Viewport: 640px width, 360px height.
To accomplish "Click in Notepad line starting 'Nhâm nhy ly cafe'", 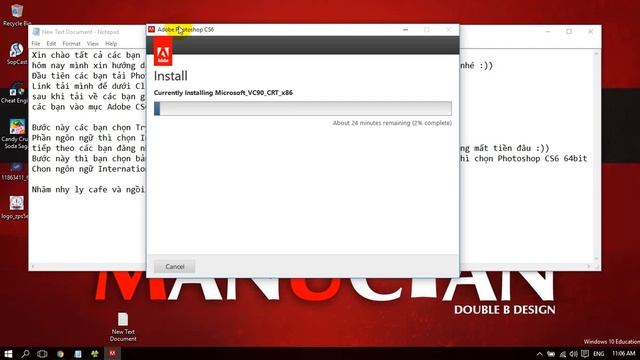I will pyautogui.click(x=88, y=189).
